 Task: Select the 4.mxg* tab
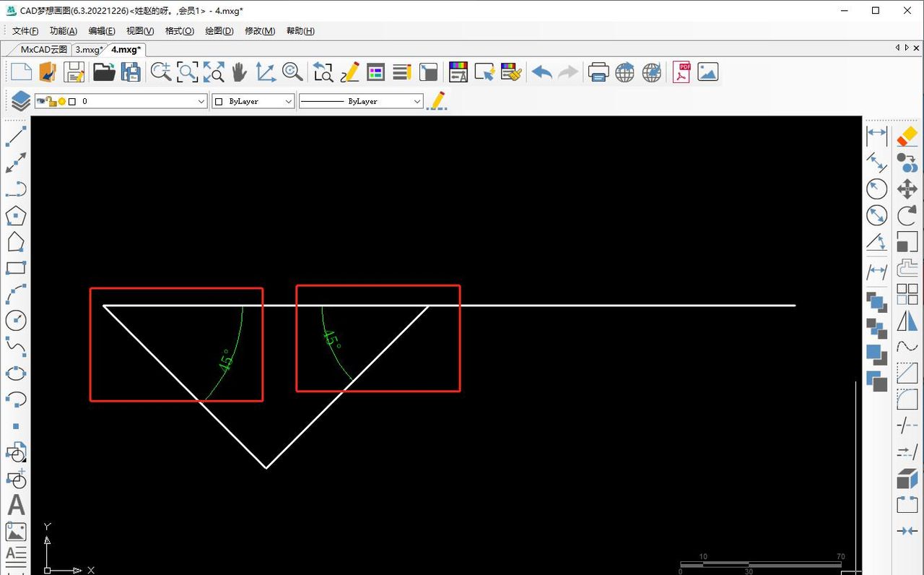(x=126, y=50)
